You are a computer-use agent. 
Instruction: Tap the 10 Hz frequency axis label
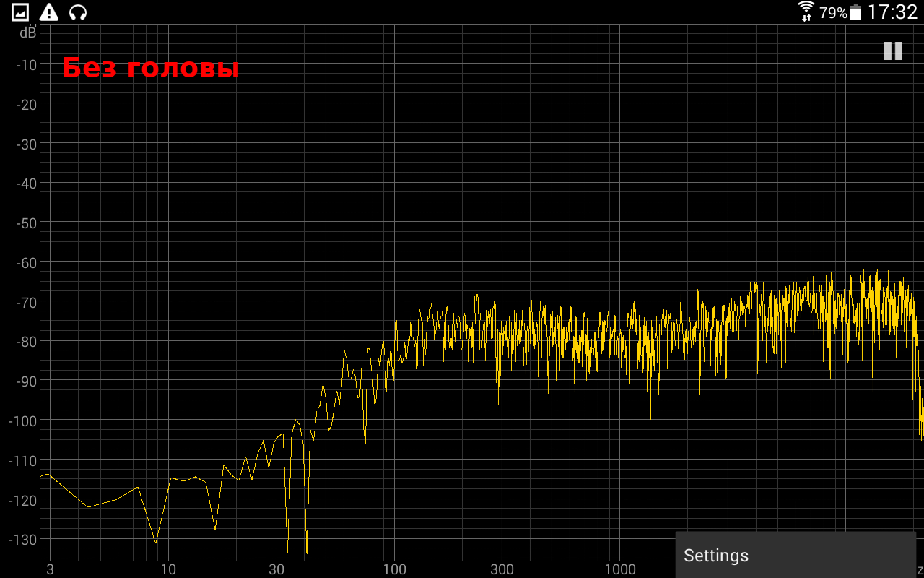(x=168, y=569)
